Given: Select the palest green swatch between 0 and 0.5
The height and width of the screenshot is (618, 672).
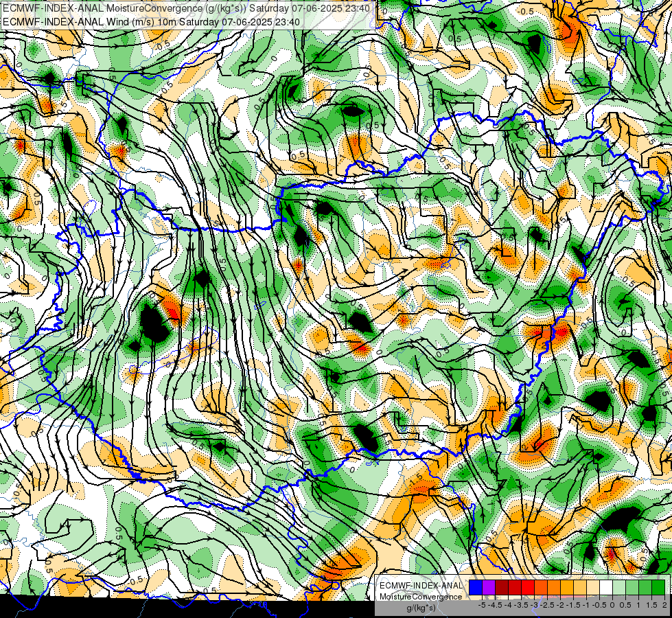Looking at the screenshot, I should (x=619, y=587).
